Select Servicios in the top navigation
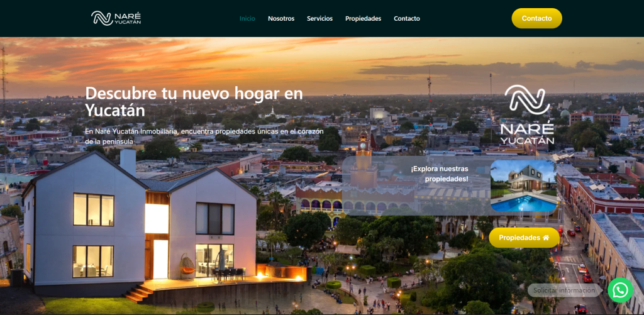This screenshot has width=644, height=315. coord(319,18)
